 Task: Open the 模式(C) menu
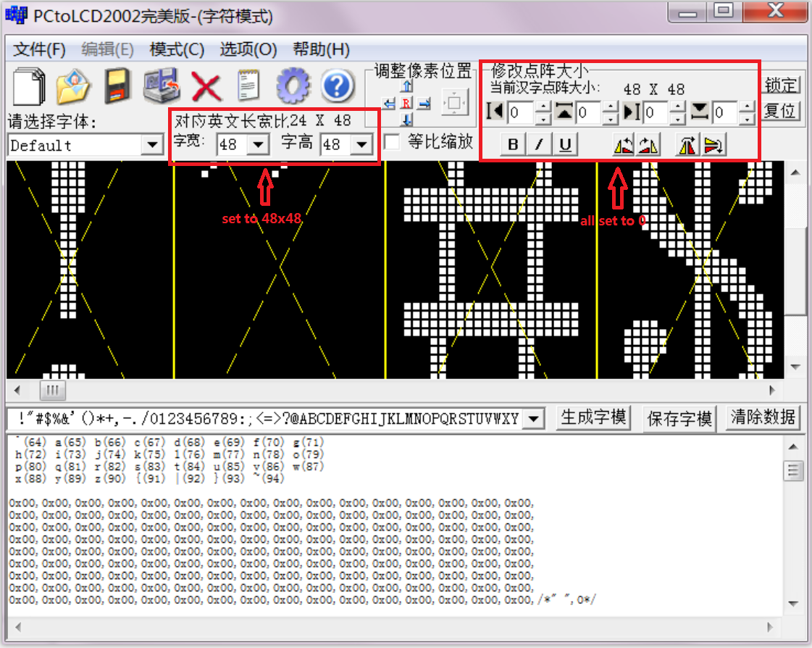tap(177, 50)
